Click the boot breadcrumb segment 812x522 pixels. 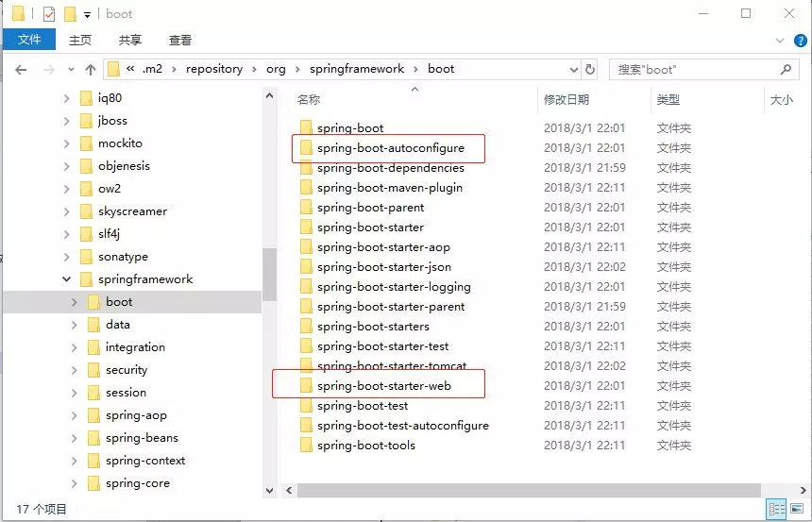(441, 69)
